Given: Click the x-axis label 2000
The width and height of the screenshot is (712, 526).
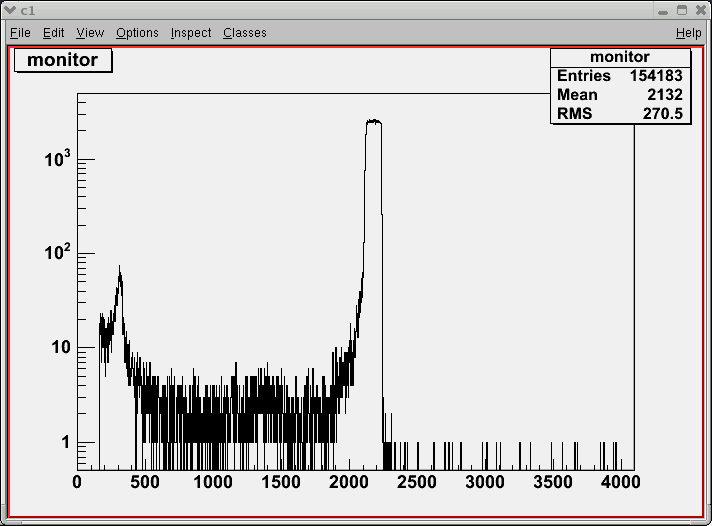Looking at the screenshot, I should click(348, 482).
